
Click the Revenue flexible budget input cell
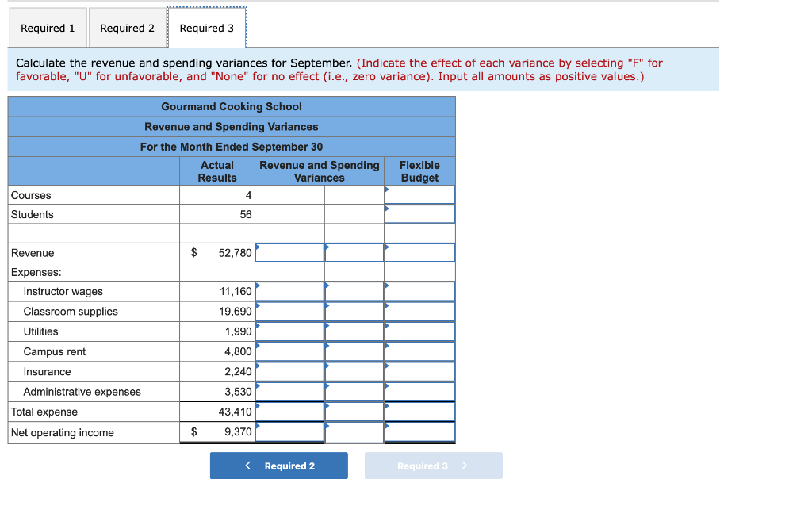[419, 251]
